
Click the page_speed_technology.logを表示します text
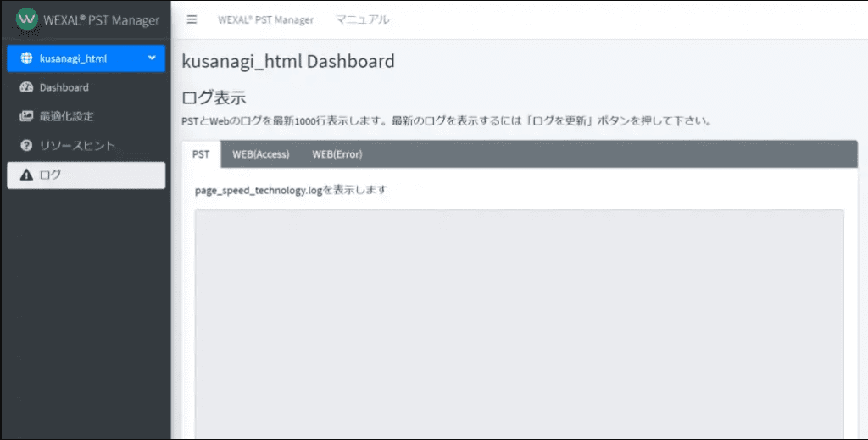292,190
